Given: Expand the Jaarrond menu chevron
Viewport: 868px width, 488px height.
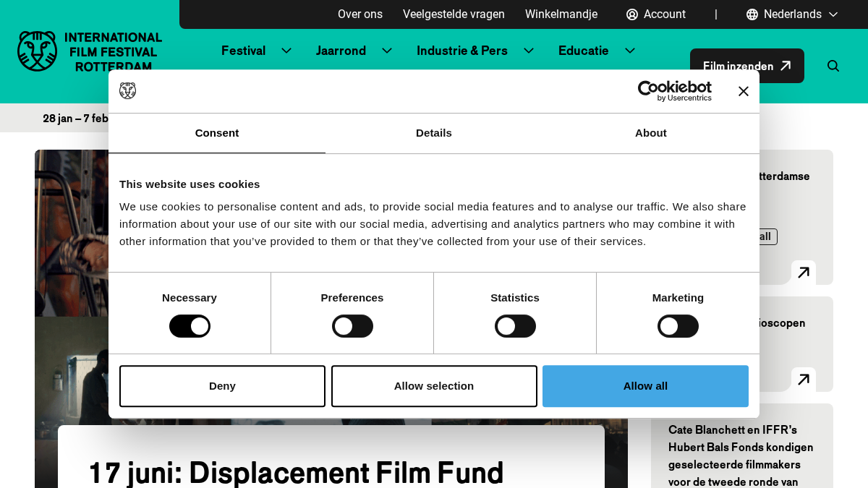Looking at the screenshot, I should (387, 51).
